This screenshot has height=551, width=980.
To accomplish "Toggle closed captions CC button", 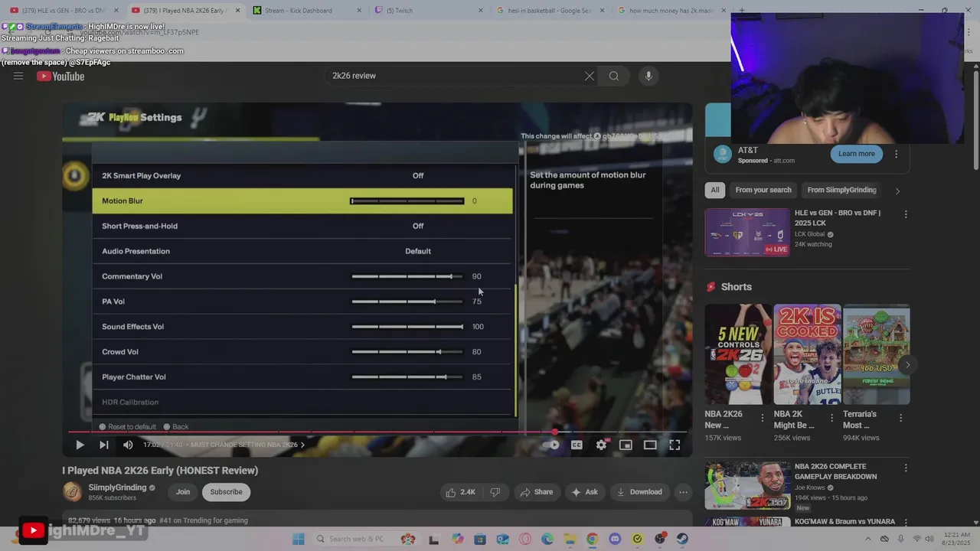I will (577, 445).
